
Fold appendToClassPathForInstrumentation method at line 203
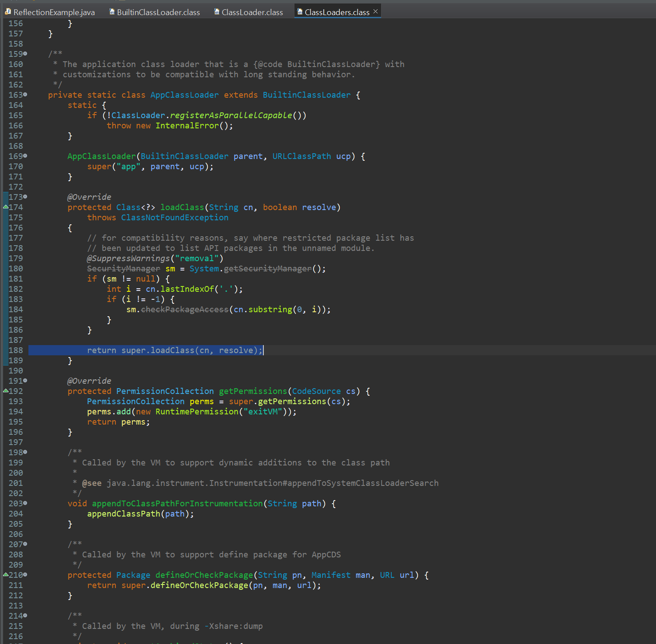coord(25,503)
